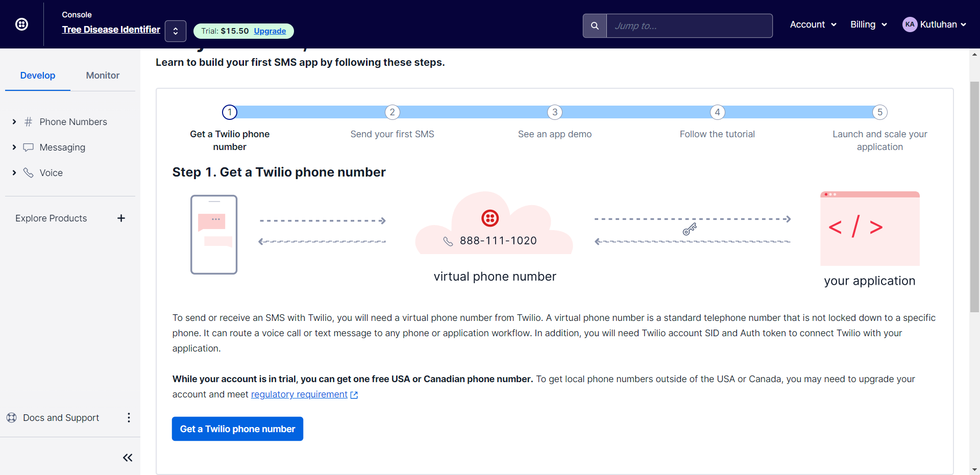Click the collapse sidebar double-chevron icon

pyautogui.click(x=128, y=458)
